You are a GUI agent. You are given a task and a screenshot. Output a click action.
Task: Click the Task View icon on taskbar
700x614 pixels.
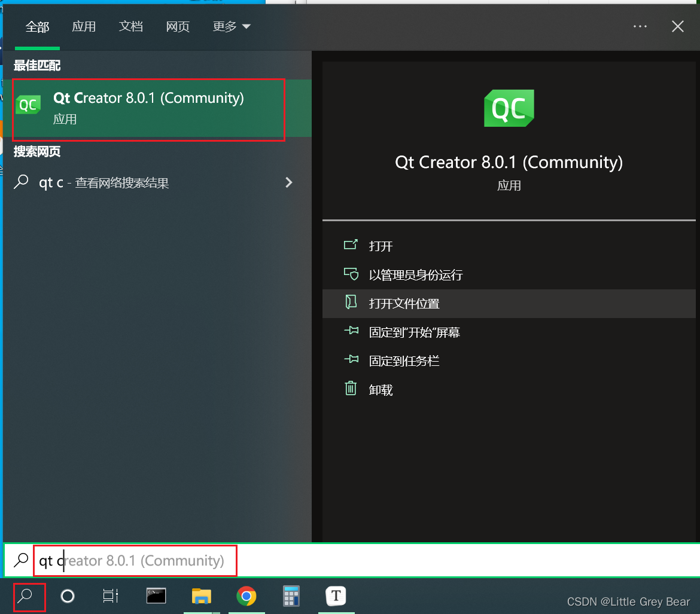pos(111,596)
